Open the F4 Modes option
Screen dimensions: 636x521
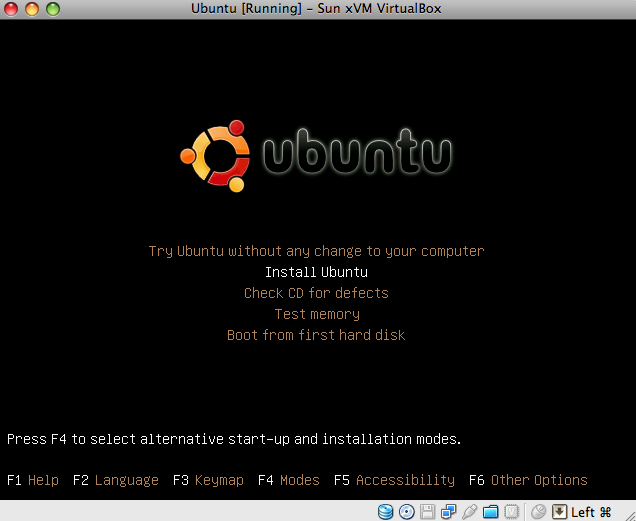pos(289,480)
